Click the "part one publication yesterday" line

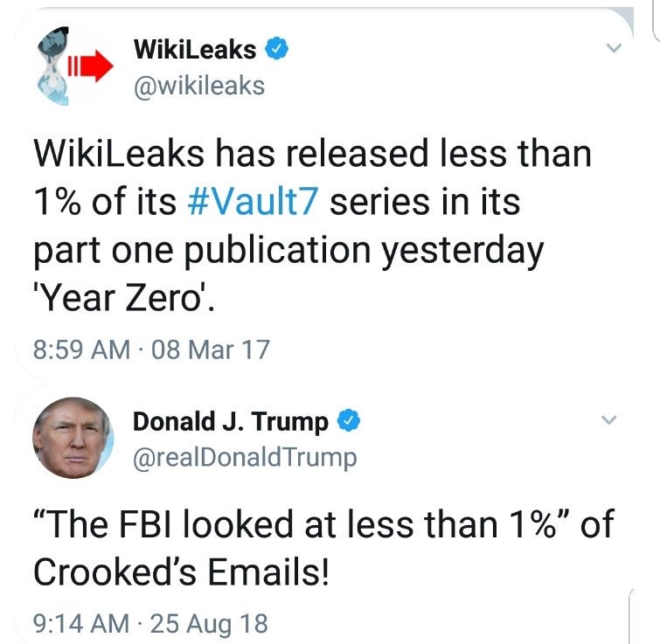[x=288, y=250]
